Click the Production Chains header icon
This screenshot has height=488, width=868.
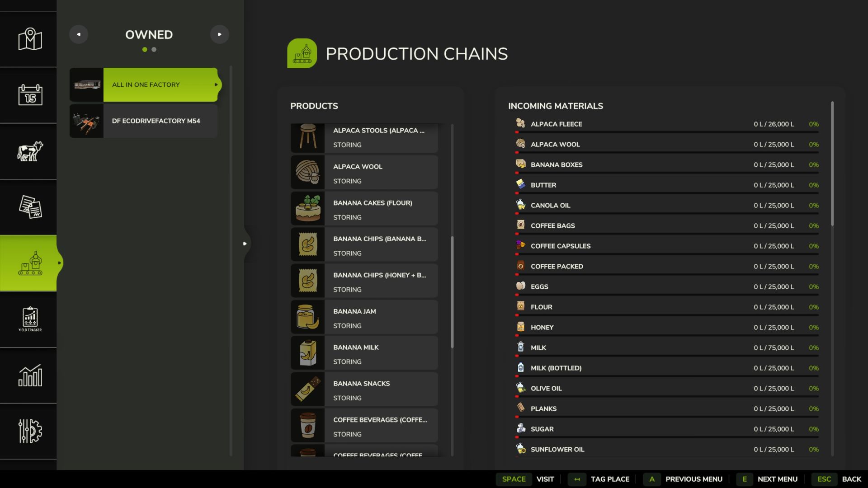coord(302,53)
